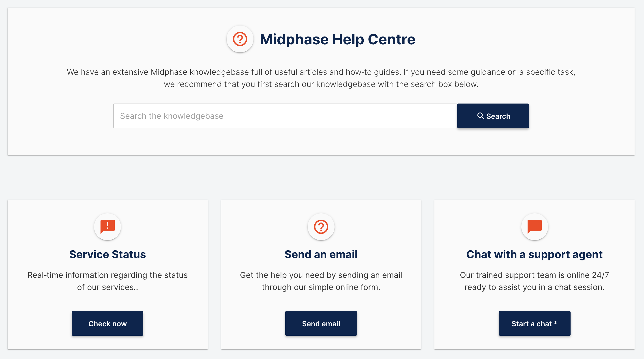644x359 pixels.
Task: Click the support team online 24/7 text
Action: (x=535, y=281)
